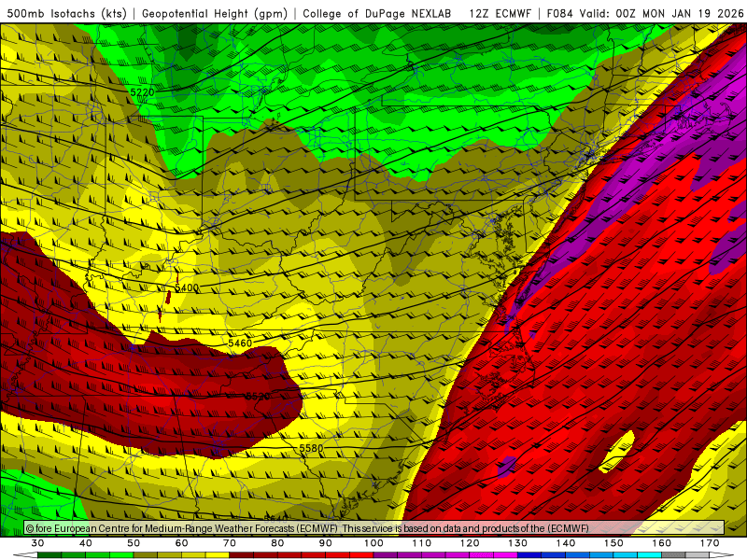The height and width of the screenshot is (560, 747).
Task: Select the 90 label on the color scale
Action: (326, 543)
